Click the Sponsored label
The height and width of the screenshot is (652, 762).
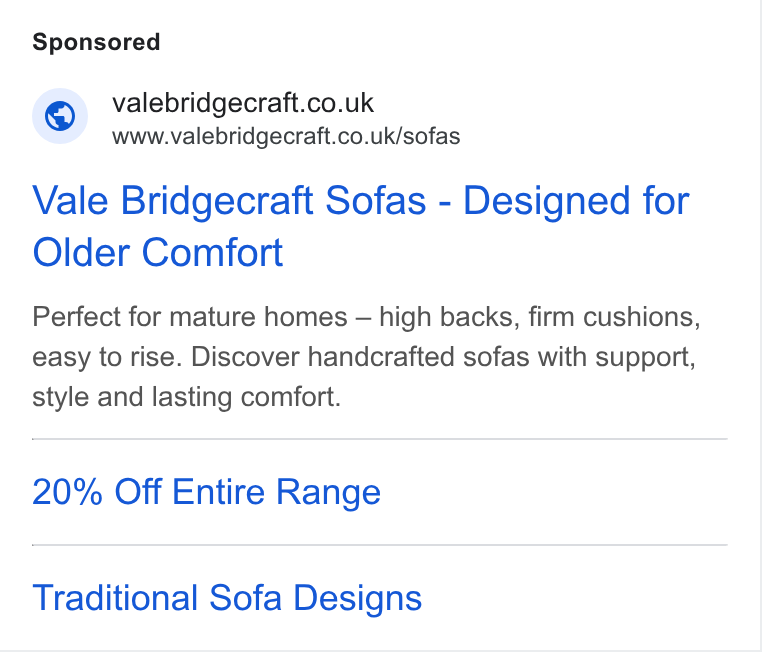96,42
